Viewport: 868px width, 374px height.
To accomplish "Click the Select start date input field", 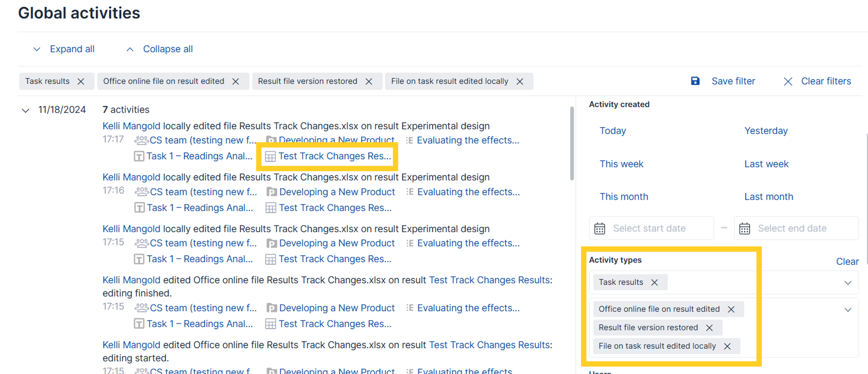I will coord(649,228).
